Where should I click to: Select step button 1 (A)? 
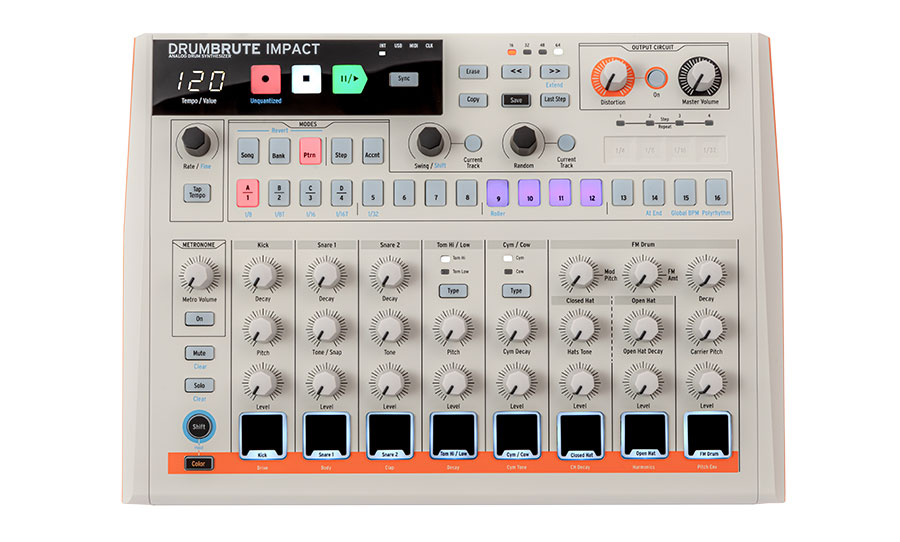(247, 193)
